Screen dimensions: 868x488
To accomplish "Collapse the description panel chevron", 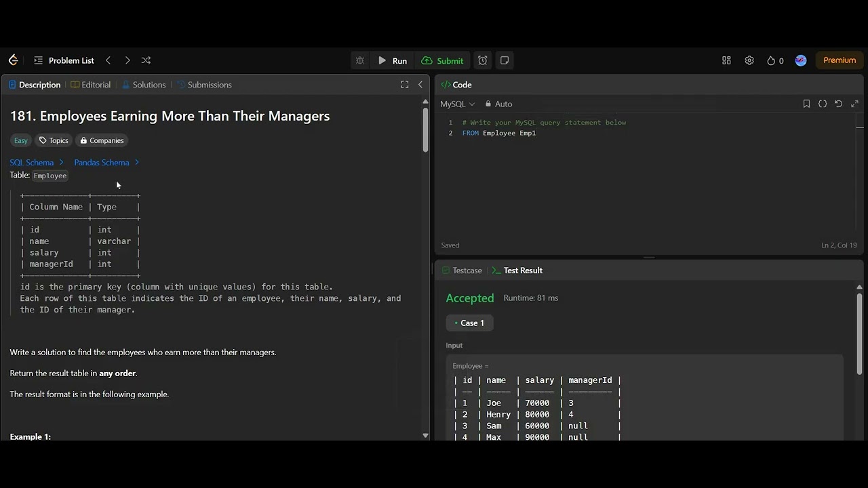I will [420, 85].
